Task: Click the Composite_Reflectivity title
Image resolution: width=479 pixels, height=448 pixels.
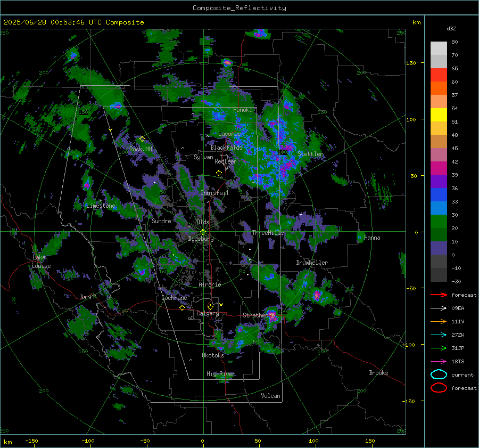Action: pos(240,8)
